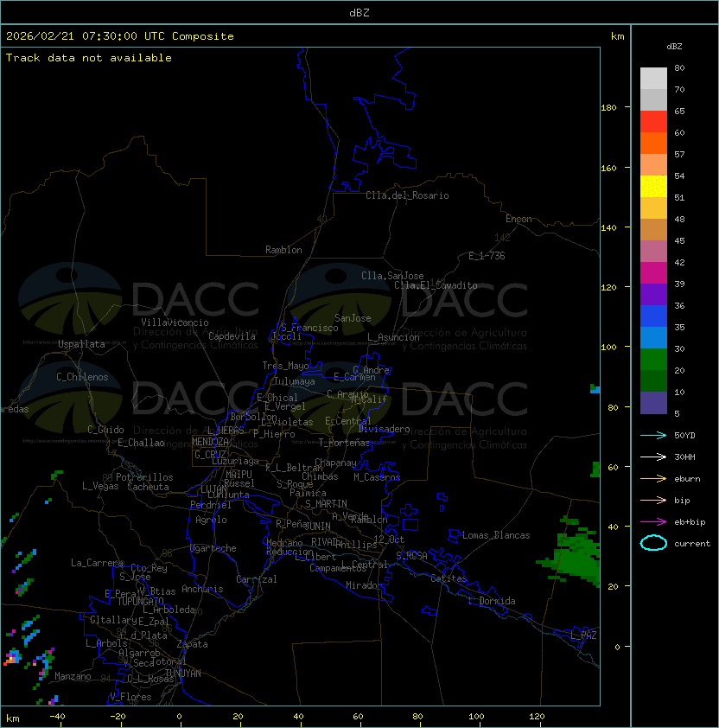Click the 'L_Dormida' place label
This screenshot has width=719, height=728.
(492, 601)
